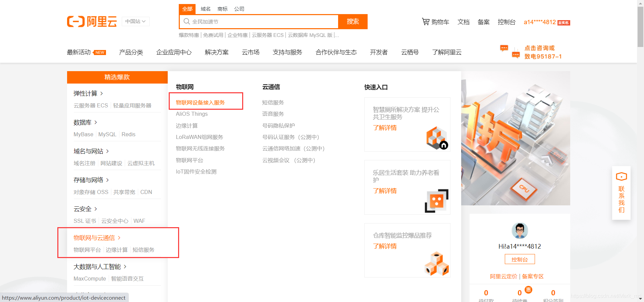
Task: Expand the 弹性计算 category arrow
Action: (102, 93)
